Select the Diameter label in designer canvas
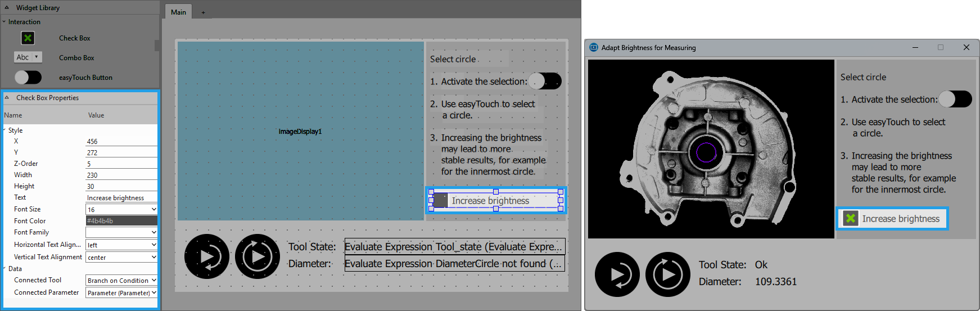The width and height of the screenshot is (980, 311). coord(310,263)
